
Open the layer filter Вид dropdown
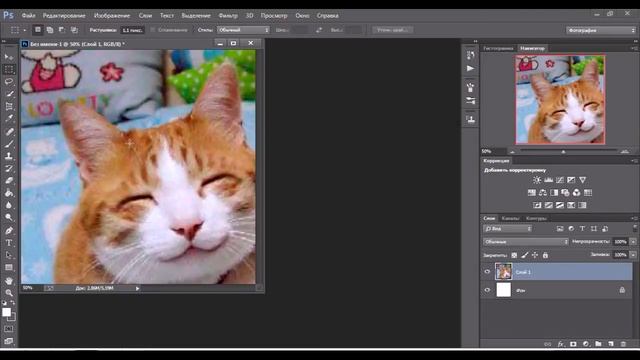508,229
